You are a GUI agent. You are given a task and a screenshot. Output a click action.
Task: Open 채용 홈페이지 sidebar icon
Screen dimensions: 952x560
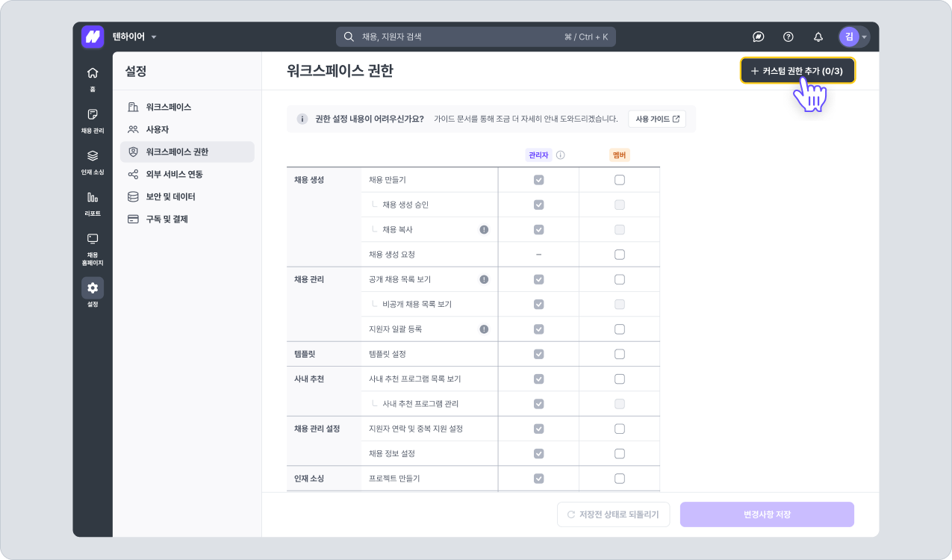93,246
